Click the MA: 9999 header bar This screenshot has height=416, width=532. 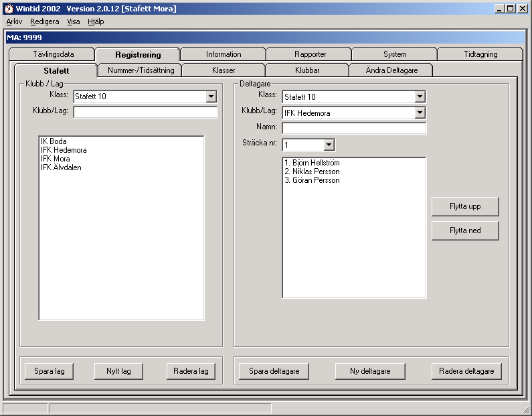coord(265,38)
